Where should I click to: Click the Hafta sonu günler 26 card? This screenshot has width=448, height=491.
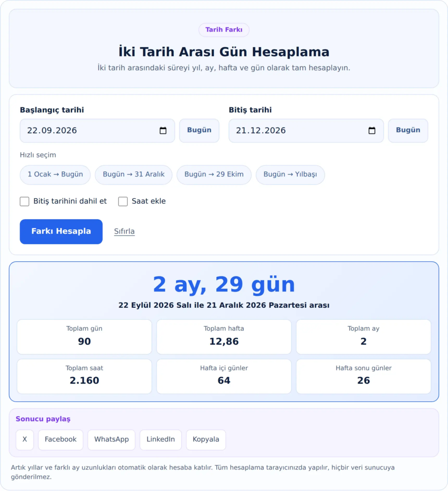tap(364, 376)
